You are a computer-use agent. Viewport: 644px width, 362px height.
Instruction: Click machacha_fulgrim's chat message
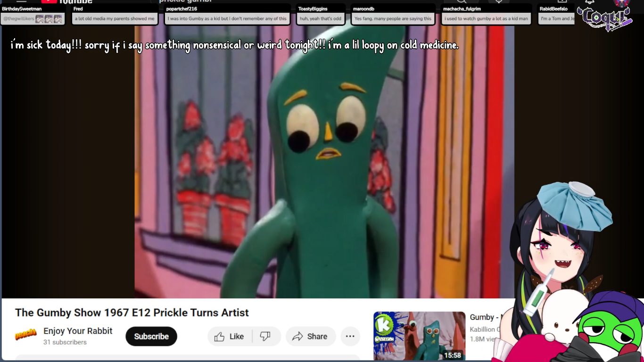tap(486, 15)
